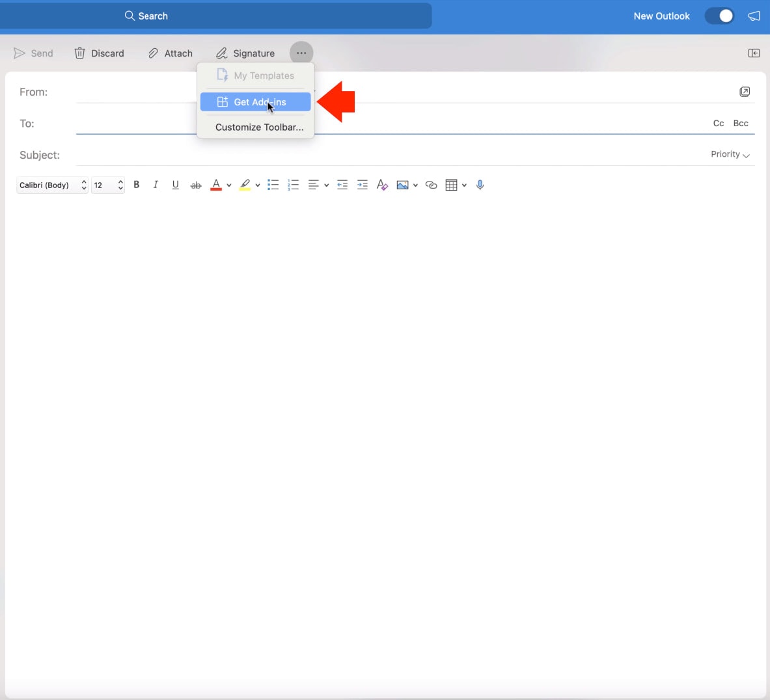Screen dimensions: 770x700
Task: Insert a picture icon
Action: [402, 185]
